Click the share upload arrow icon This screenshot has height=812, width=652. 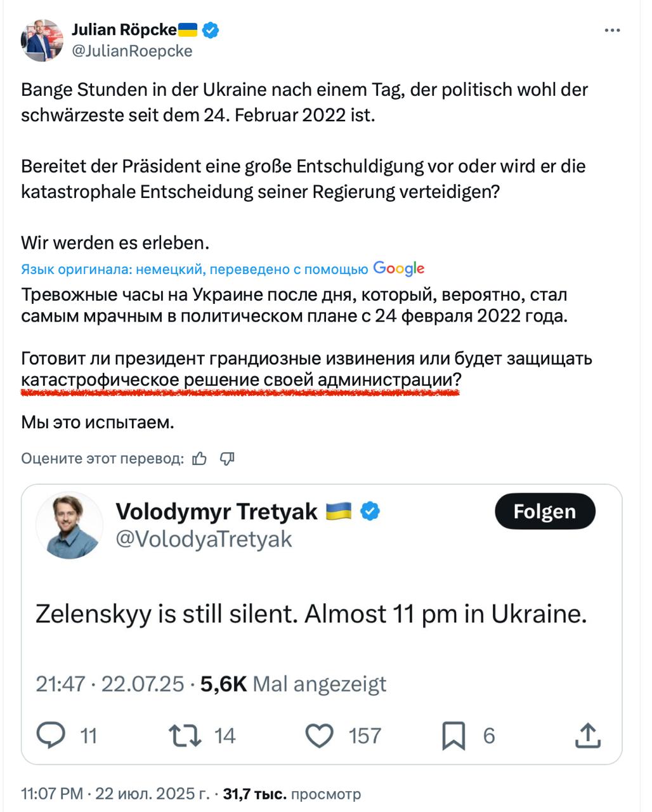click(x=588, y=736)
